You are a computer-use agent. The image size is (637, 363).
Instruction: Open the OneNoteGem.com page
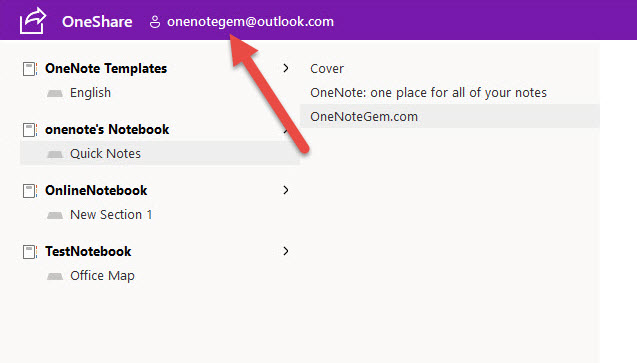click(449, 117)
